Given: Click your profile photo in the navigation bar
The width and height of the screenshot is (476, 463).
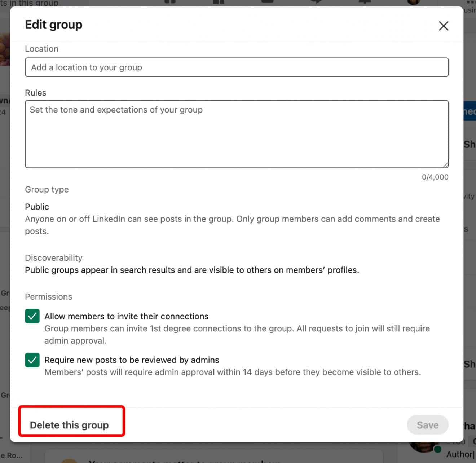Looking at the screenshot, I should pos(412,2).
